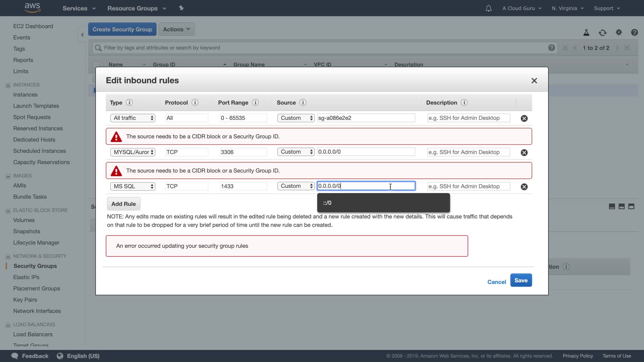644x362 pixels.
Task: Collapse the ELASTIC BLOCK STORE section
Action: (x=8, y=210)
